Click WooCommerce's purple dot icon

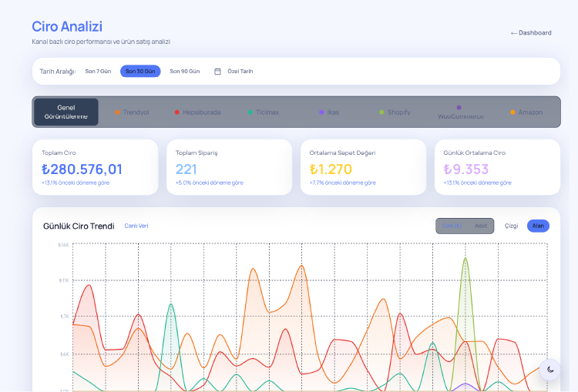click(459, 108)
